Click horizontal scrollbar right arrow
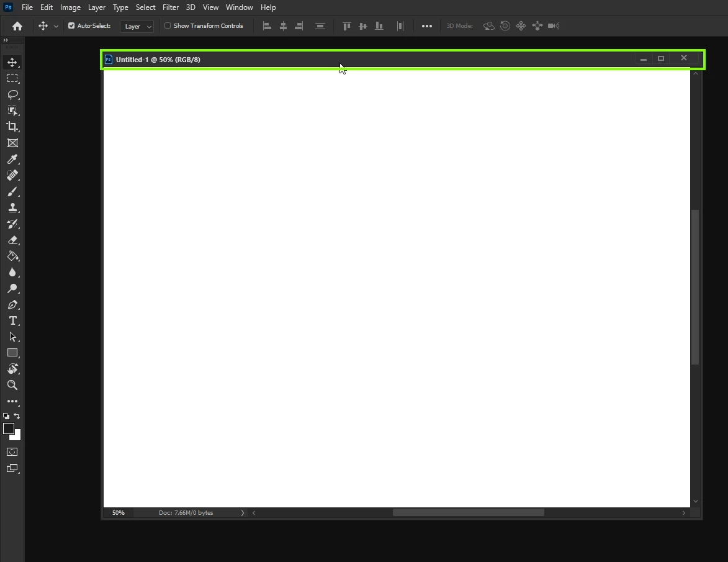The height and width of the screenshot is (562, 728). pos(683,513)
